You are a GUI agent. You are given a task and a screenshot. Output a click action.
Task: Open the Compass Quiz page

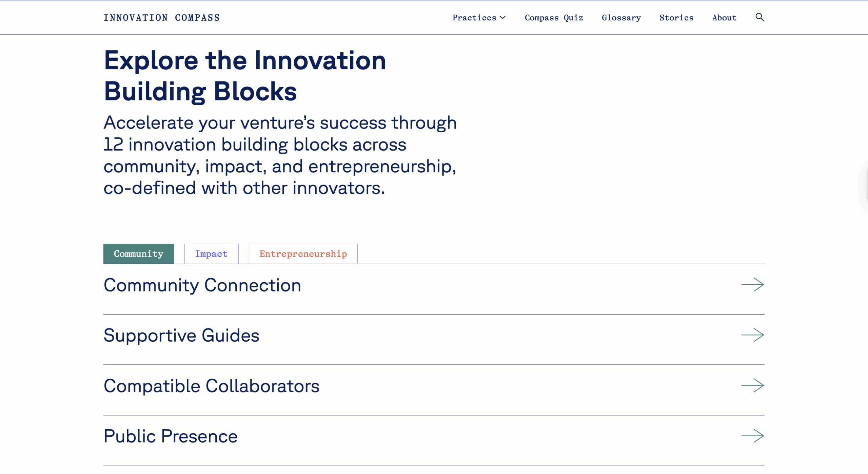554,18
